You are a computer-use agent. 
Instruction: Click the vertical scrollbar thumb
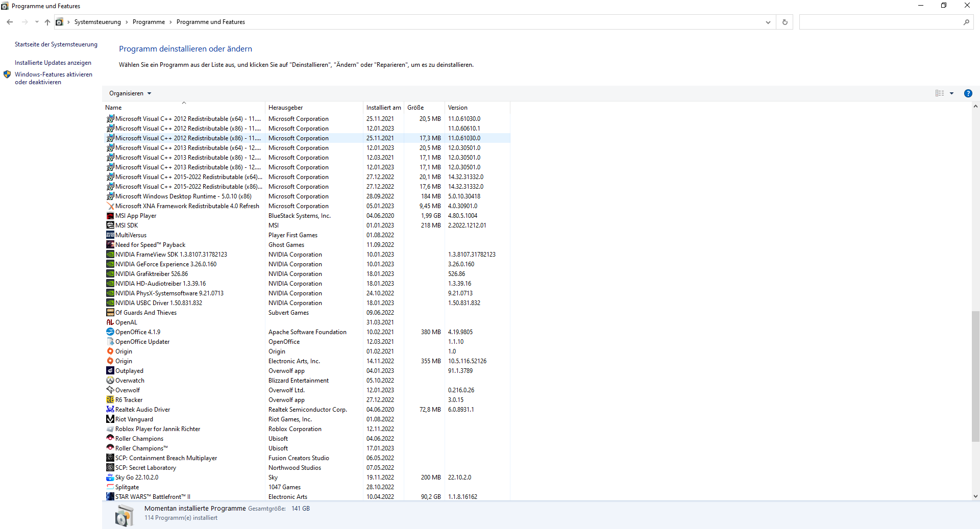point(975,376)
